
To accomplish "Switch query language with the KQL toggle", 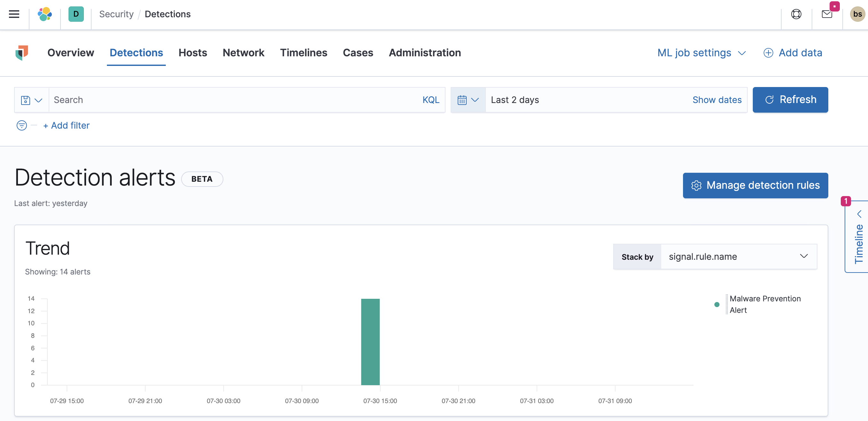I will 430,100.
